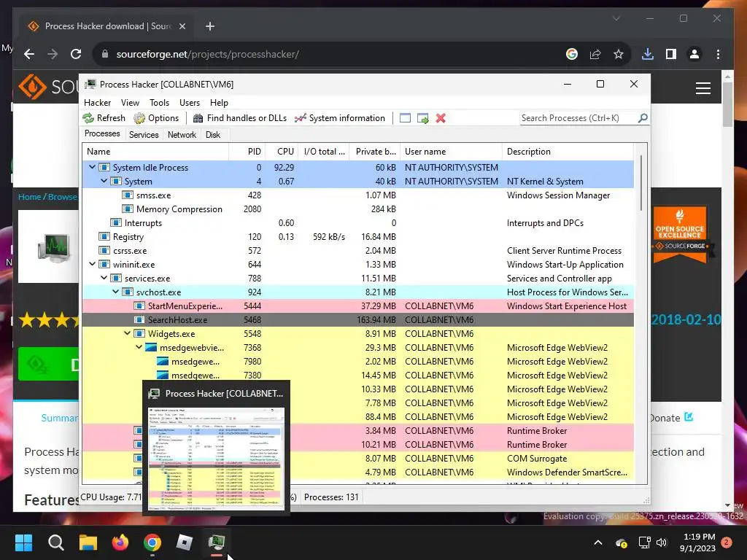Open the Help menu
747x560 pixels.
(219, 102)
